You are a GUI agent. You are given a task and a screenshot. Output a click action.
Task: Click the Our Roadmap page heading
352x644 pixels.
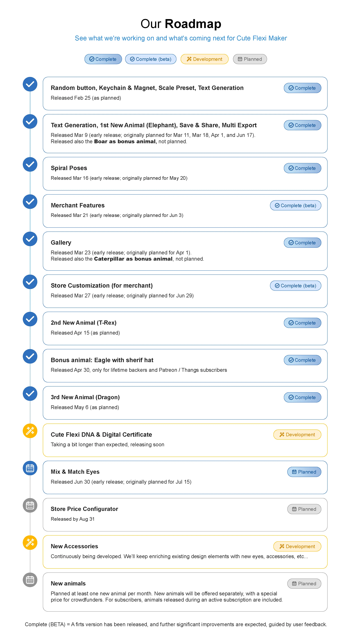pyautogui.click(x=181, y=24)
